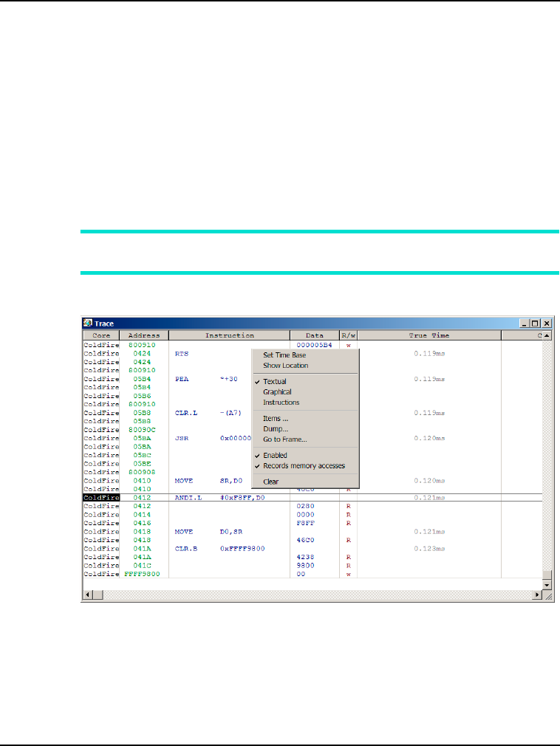Select Show Location menu entry
Image resolution: width=560 pixels, height=746 pixels.
[285, 366]
